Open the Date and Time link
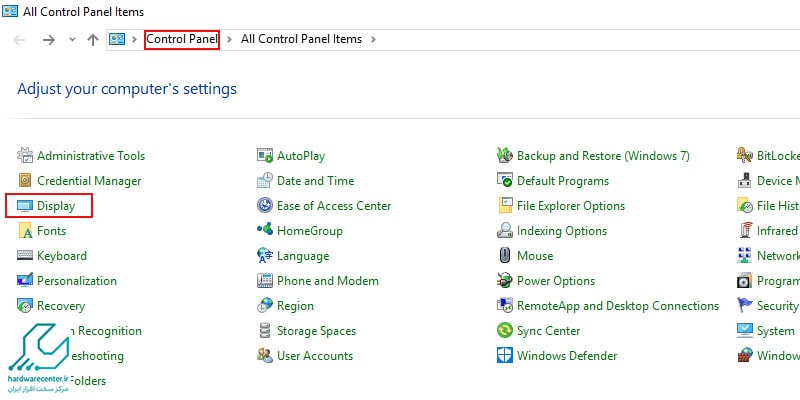The height and width of the screenshot is (400, 800). click(x=315, y=181)
